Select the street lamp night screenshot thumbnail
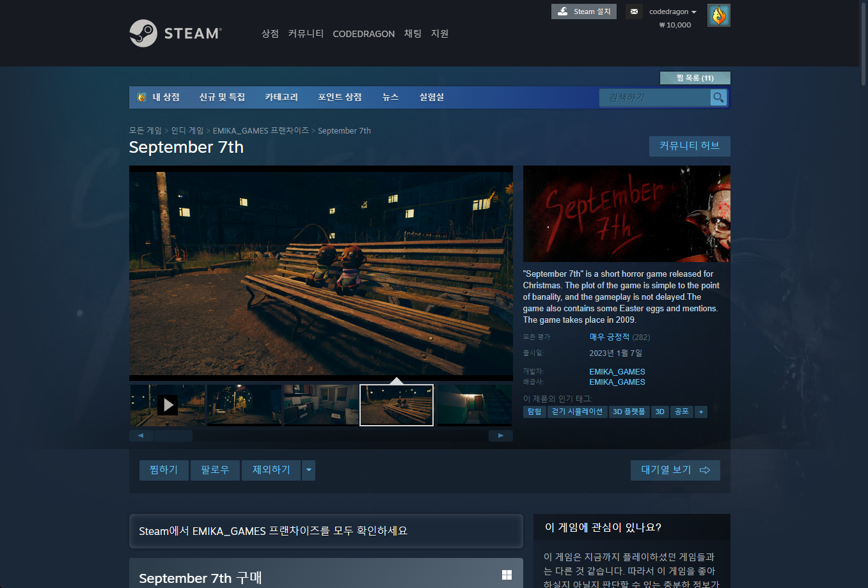This screenshot has height=588, width=868. click(244, 405)
